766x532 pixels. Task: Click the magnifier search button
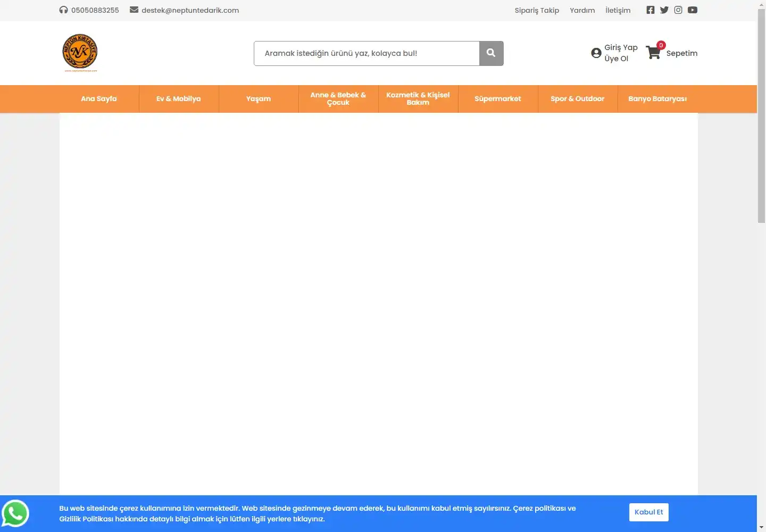coord(491,53)
